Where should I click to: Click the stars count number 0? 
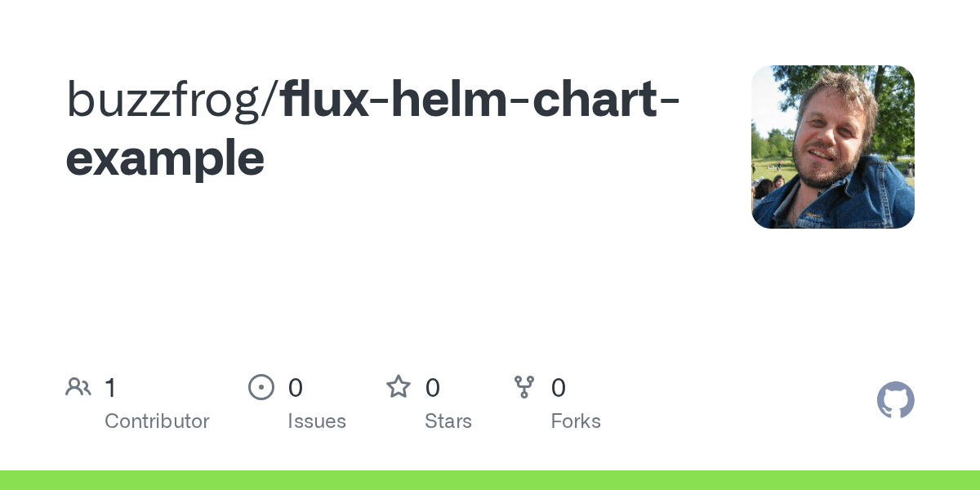(433, 388)
